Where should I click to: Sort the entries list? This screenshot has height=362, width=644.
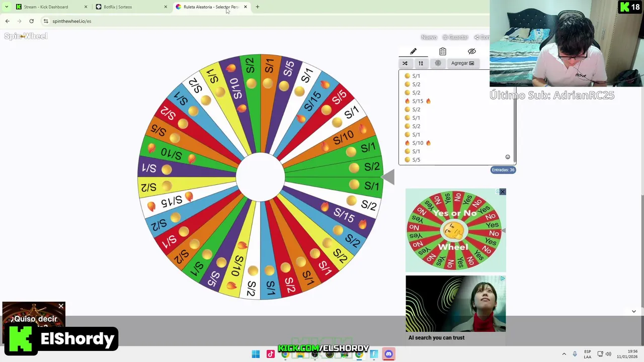pos(421,63)
